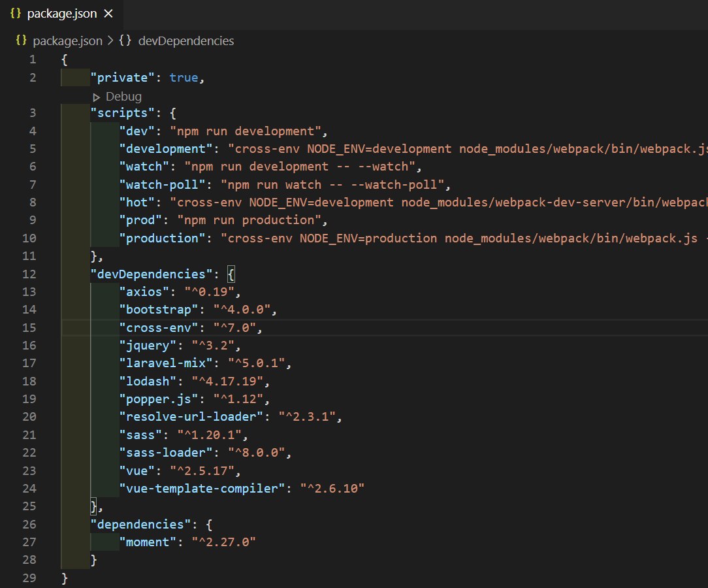Click the "^2.5.17" vue version

(x=202, y=470)
